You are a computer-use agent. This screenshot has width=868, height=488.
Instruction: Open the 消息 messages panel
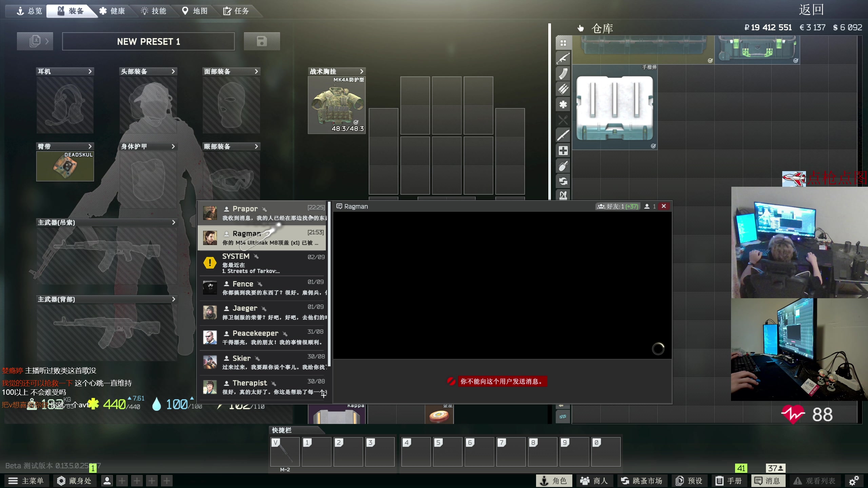[x=768, y=481]
